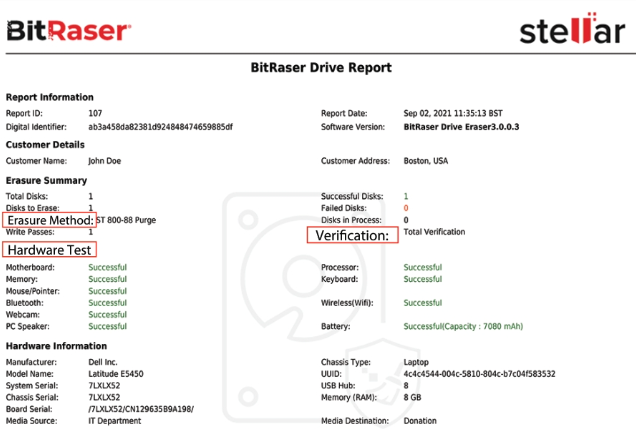Select customer name 'John Doe'
This screenshot has width=636, height=429.
(105, 161)
